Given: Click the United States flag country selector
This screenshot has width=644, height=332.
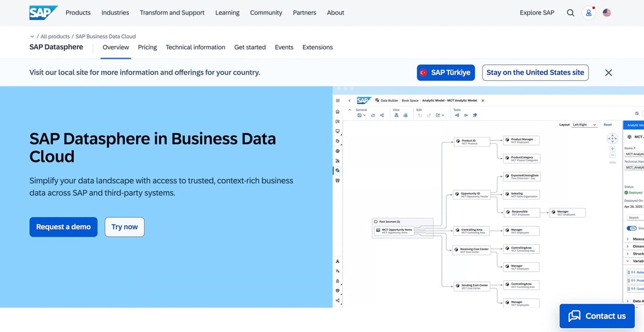Looking at the screenshot, I should point(606,13).
